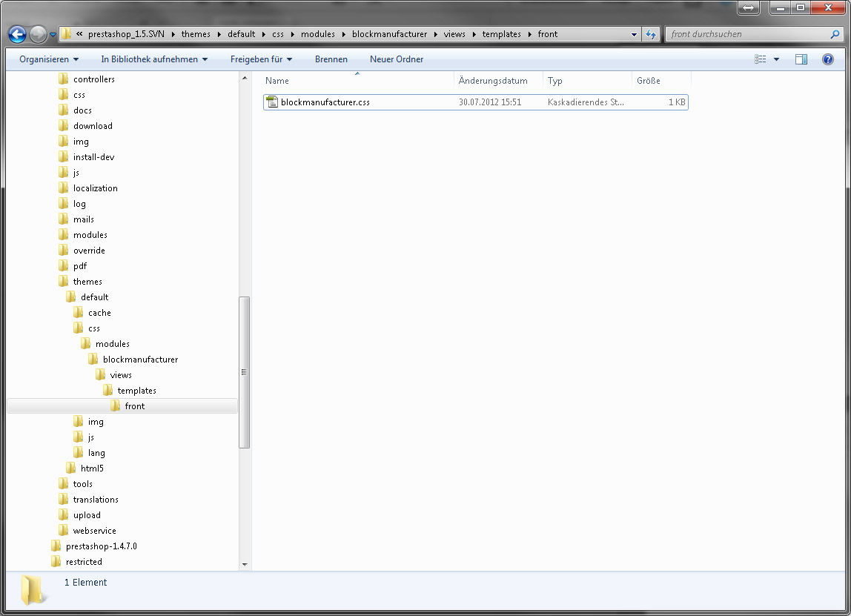Select the webservice folder in the tree
The width and height of the screenshot is (851, 616).
click(x=94, y=531)
